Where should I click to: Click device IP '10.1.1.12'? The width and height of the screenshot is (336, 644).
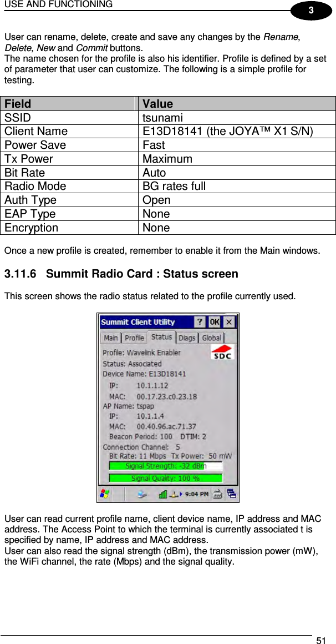(x=152, y=386)
